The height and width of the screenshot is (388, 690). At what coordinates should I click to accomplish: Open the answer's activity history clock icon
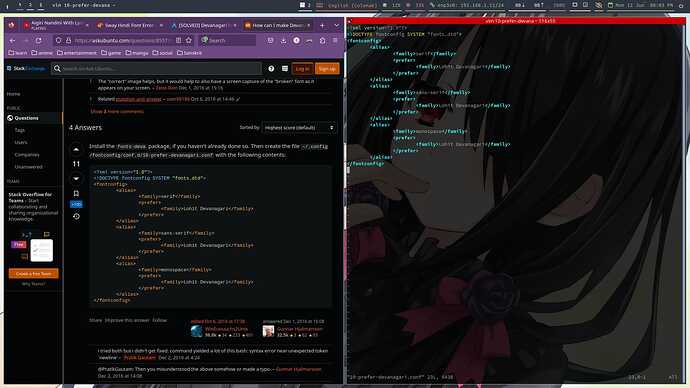click(76, 216)
